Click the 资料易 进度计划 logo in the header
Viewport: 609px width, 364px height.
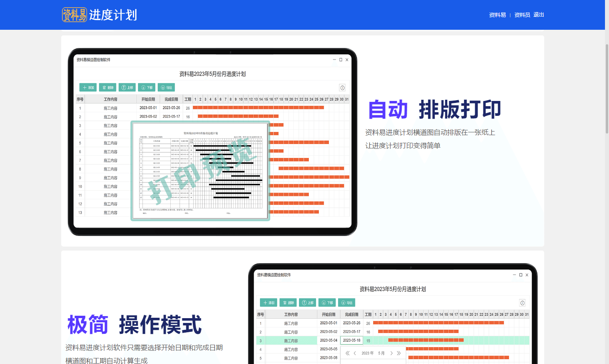click(x=99, y=15)
